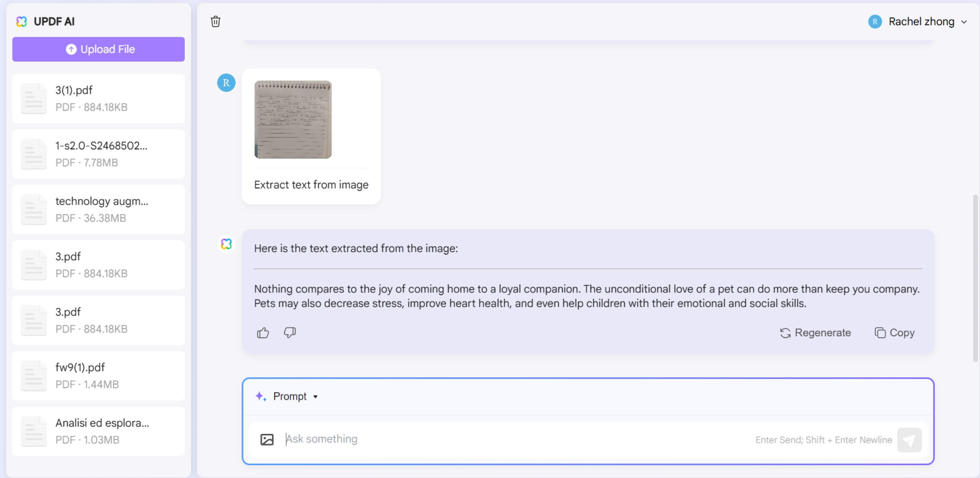The height and width of the screenshot is (478, 980).
Task: Copy the extracted text response
Action: click(x=895, y=333)
